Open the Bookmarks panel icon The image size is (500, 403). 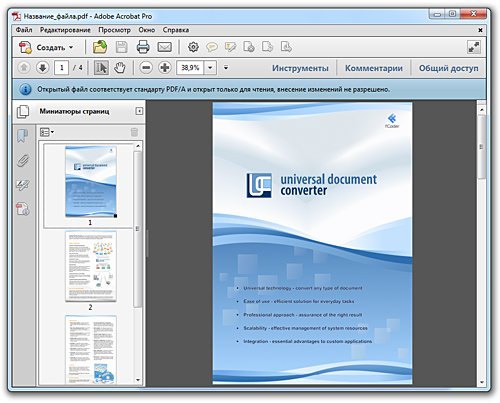[23, 136]
